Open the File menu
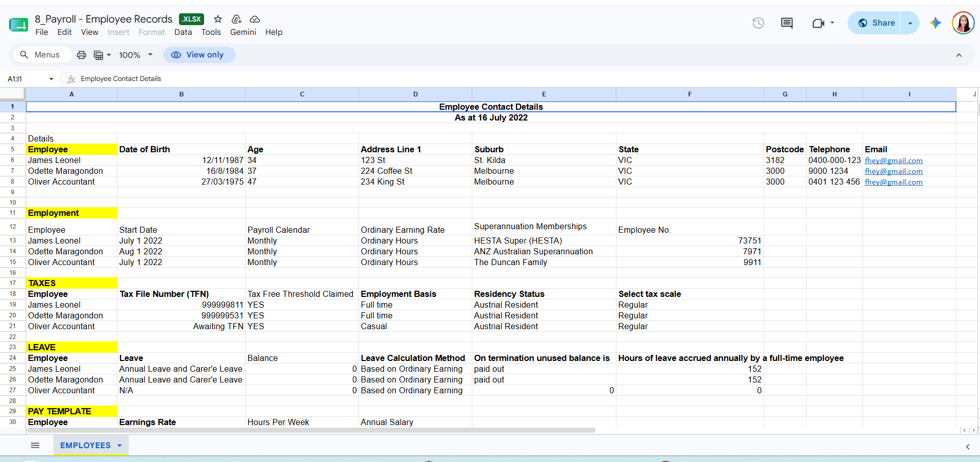This screenshot has width=980, height=462. [42, 32]
